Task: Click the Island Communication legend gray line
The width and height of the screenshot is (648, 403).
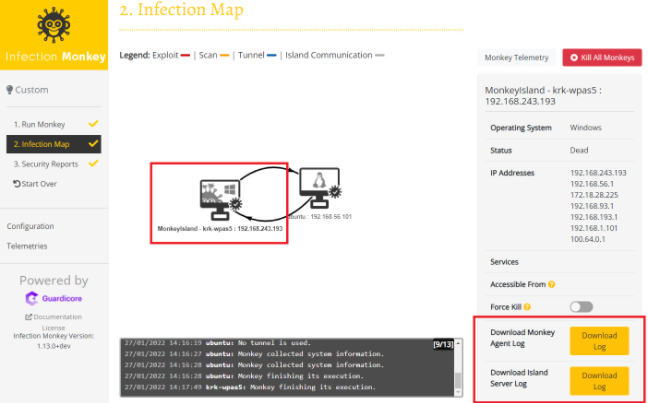Action: (x=379, y=55)
